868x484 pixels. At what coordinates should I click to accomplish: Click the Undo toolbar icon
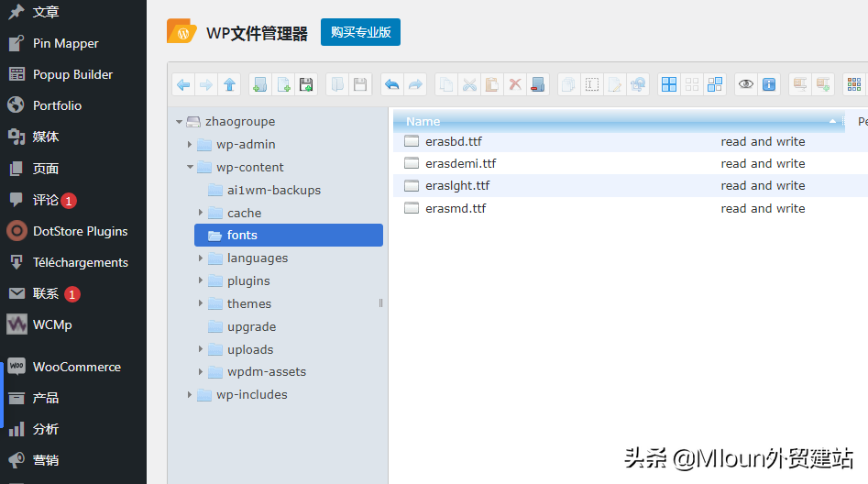click(392, 84)
